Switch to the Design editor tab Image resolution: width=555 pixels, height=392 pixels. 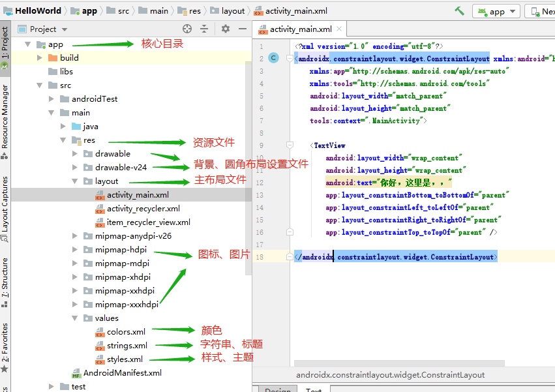point(278,389)
